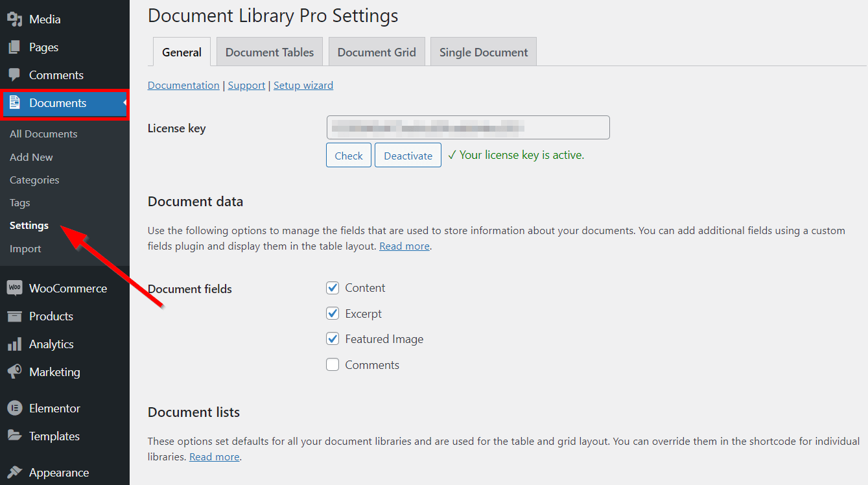868x485 pixels.
Task: Open the Setup wizard link
Action: pos(303,85)
